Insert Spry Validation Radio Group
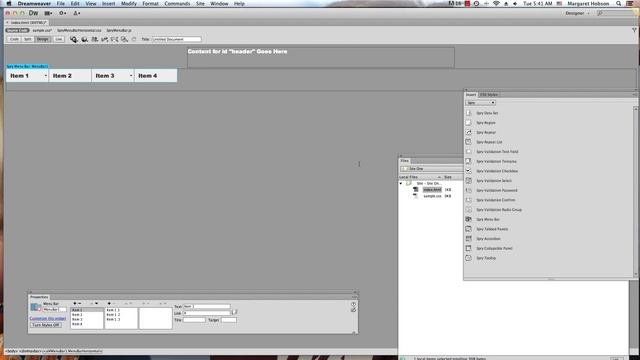640x360 pixels. pos(499,210)
